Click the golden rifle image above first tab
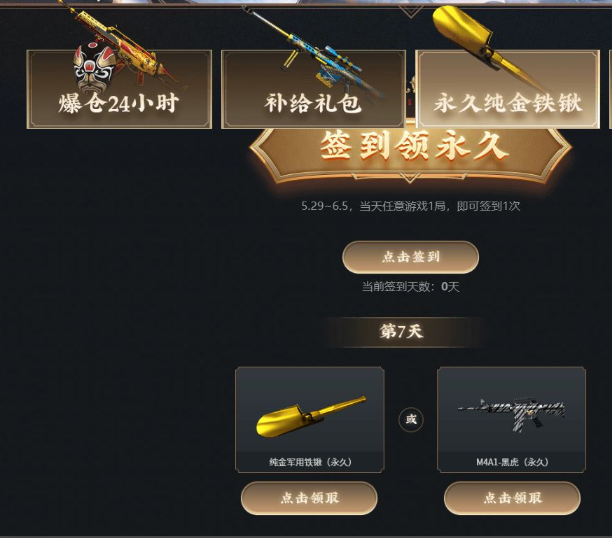Viewport: 612px width, 538px height. 121,47
